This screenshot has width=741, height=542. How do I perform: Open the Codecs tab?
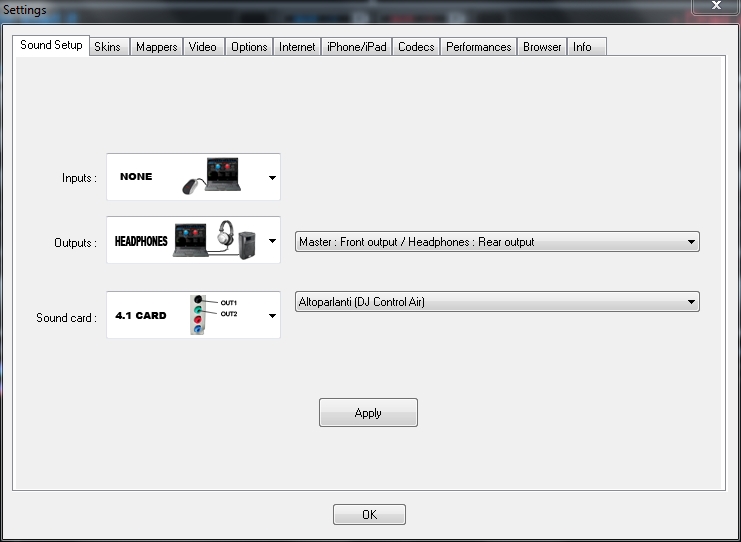point(416,47)
